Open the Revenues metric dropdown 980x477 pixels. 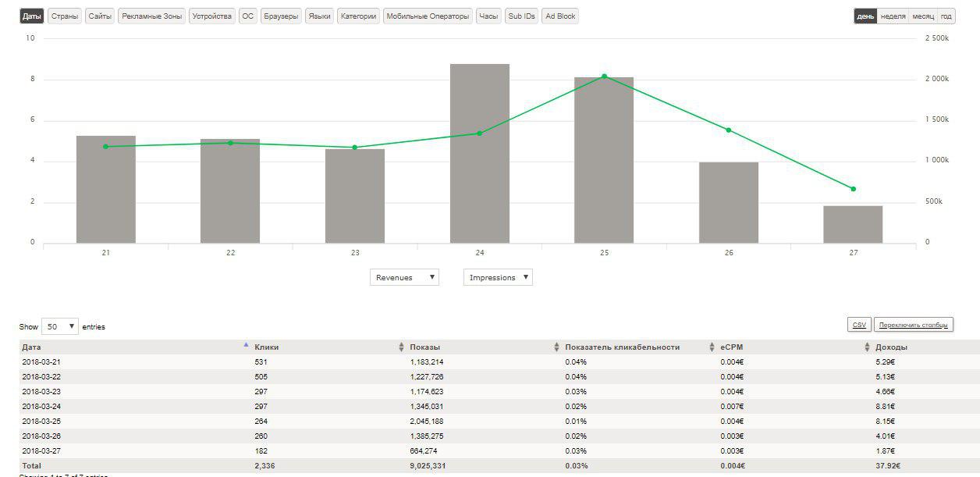404,277
